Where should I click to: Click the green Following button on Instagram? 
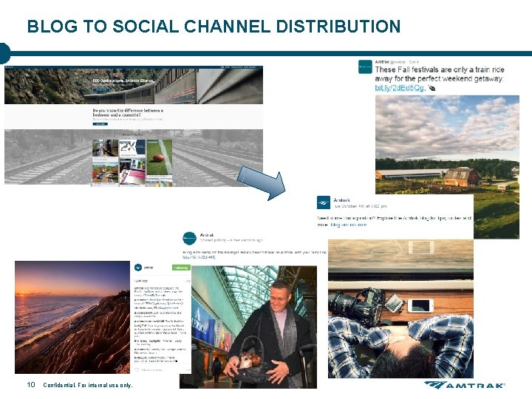click(x=181, y=267)
